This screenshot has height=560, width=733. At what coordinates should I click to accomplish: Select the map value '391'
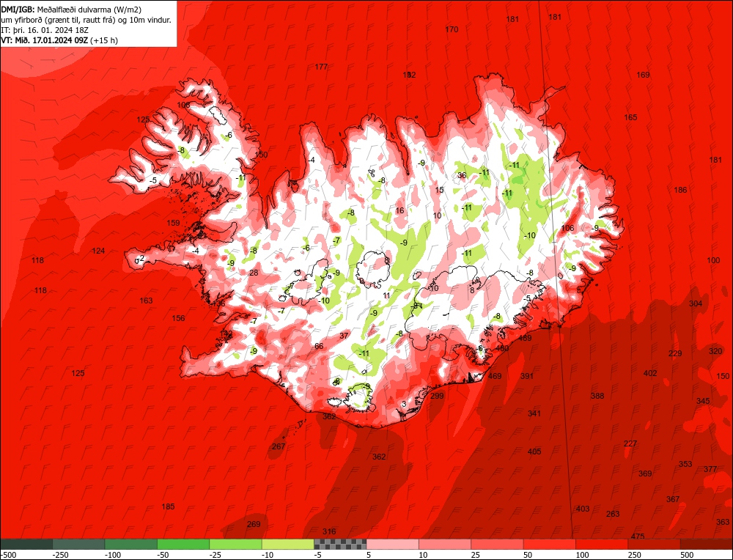tap(527, 376)
